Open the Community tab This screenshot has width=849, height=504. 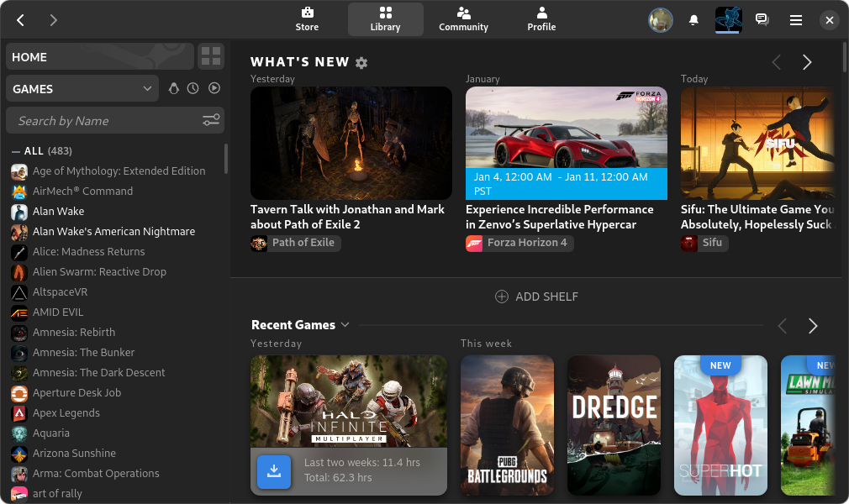pyautogui.click(x=463, y=19)
